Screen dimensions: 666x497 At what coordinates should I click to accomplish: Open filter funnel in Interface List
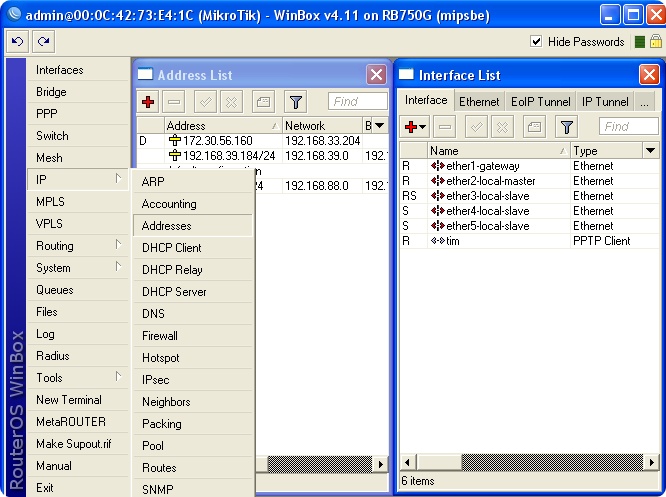pos(566,127)
